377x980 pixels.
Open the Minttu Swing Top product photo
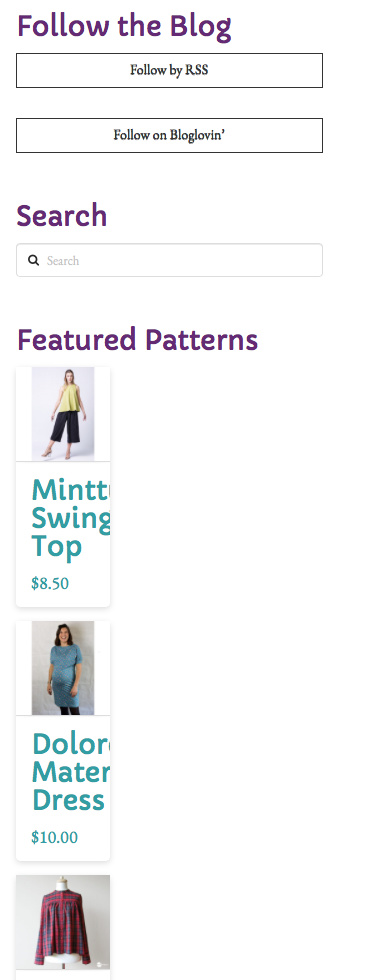point(63,414)
